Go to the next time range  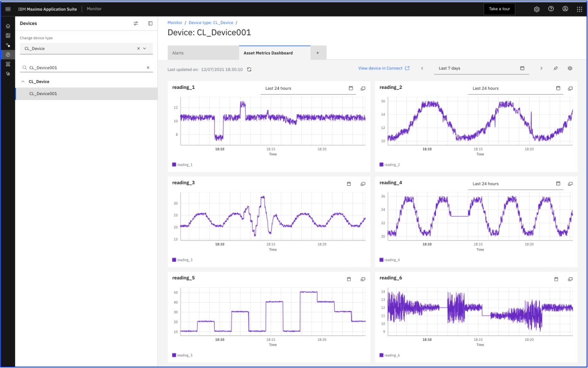coord(541,68)
